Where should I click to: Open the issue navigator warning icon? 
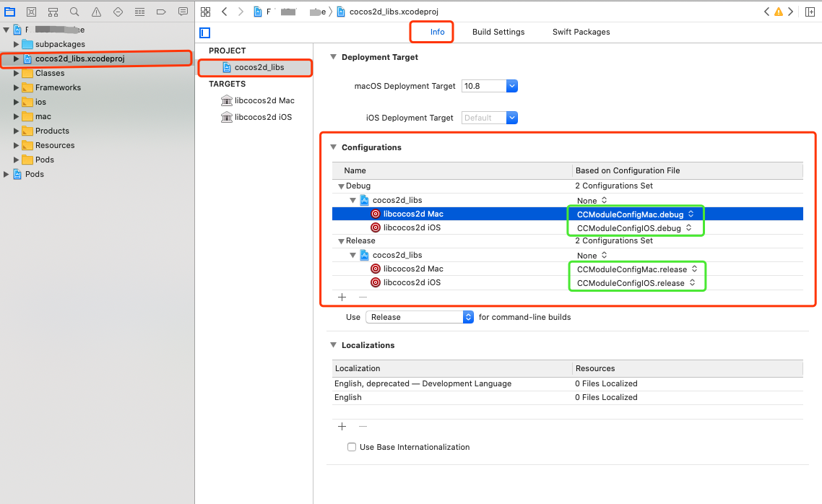(x=97, y=12)
